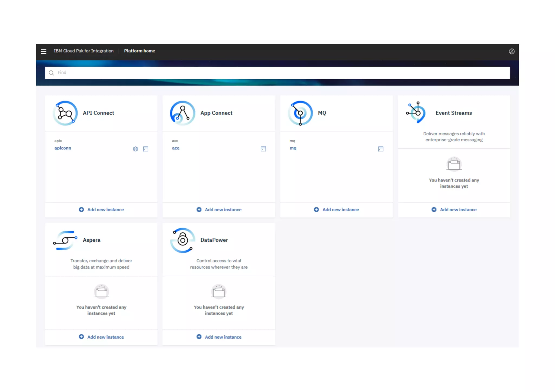Open the ace instance link
This screenshot has width=555, height=392.
click(x=176, y=148)
